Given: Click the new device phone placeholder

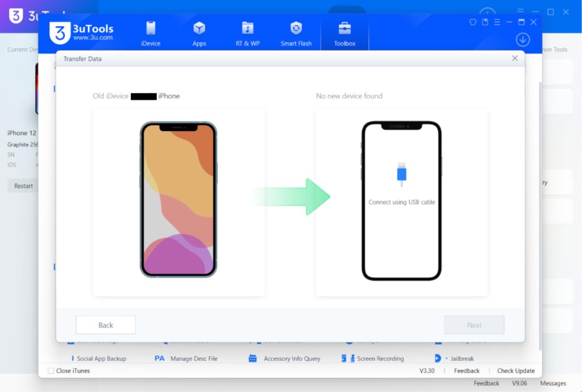Looking at the screenshot, I should click(x=401, y=201).
